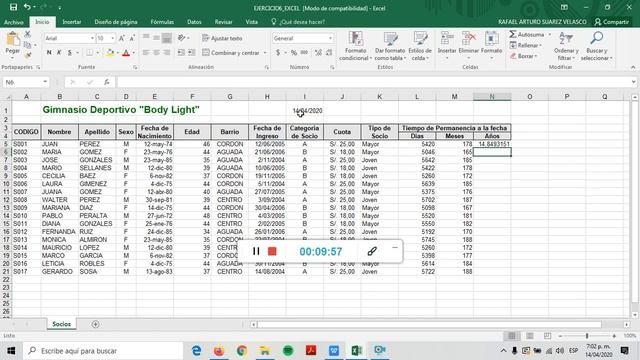Image resolution: width=640 pixels, height=360 pixels.
Task: Expand the Fuente dialog launcher
Action: pyautogui.click(x=135, y=67)
